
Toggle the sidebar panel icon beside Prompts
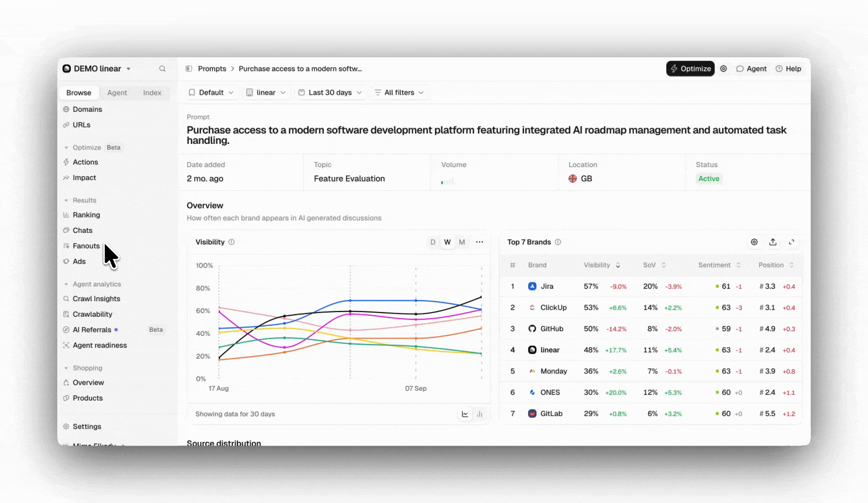click(x=189, y=68)
